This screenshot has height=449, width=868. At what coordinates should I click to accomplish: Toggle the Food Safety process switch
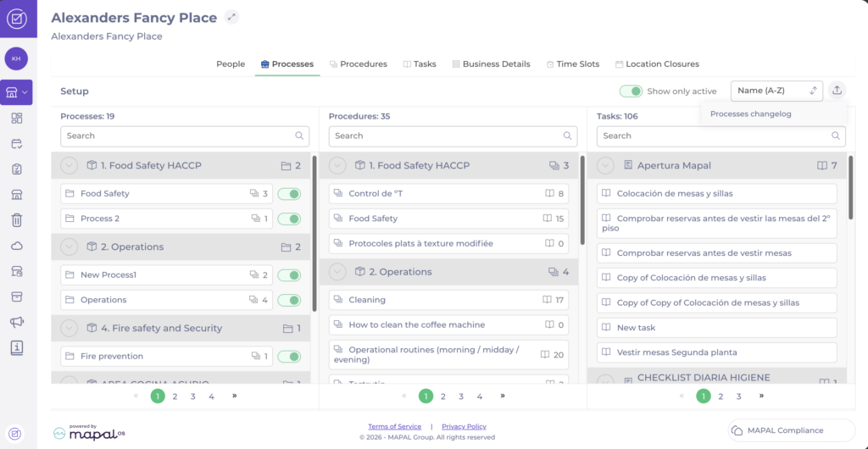(x=289, y=193)
